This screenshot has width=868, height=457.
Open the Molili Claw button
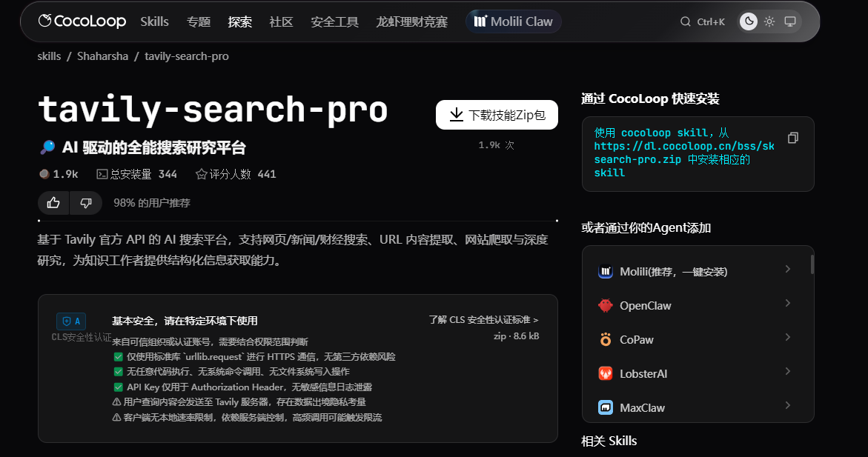pos(513,21)
